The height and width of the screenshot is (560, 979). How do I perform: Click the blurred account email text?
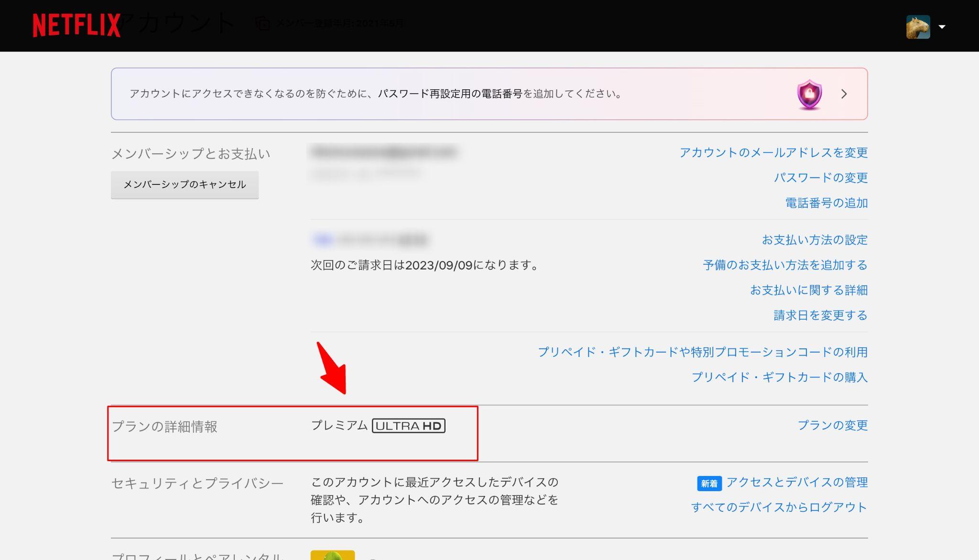(384, 152)
